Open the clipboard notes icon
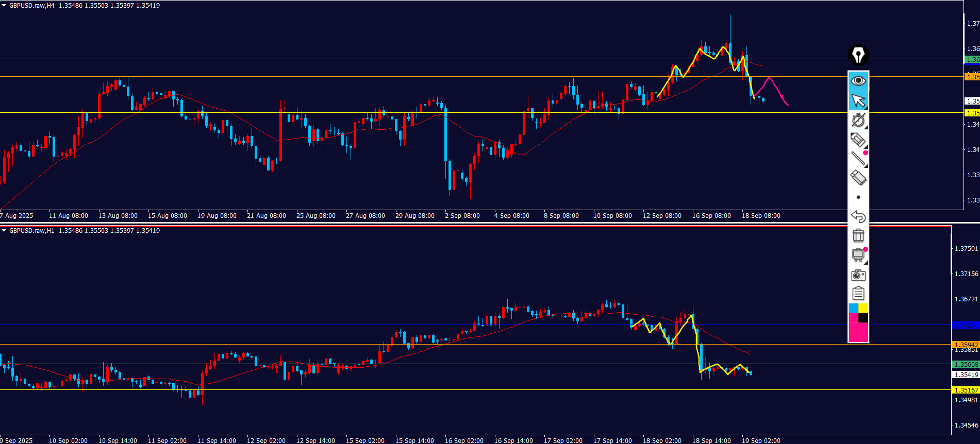Screen dimensions: 980x444 858,294
